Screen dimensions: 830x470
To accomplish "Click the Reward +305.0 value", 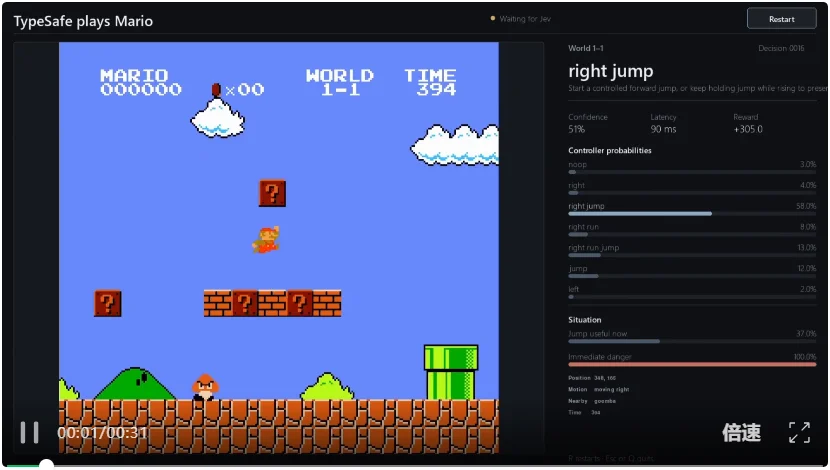I will (747, 129).
